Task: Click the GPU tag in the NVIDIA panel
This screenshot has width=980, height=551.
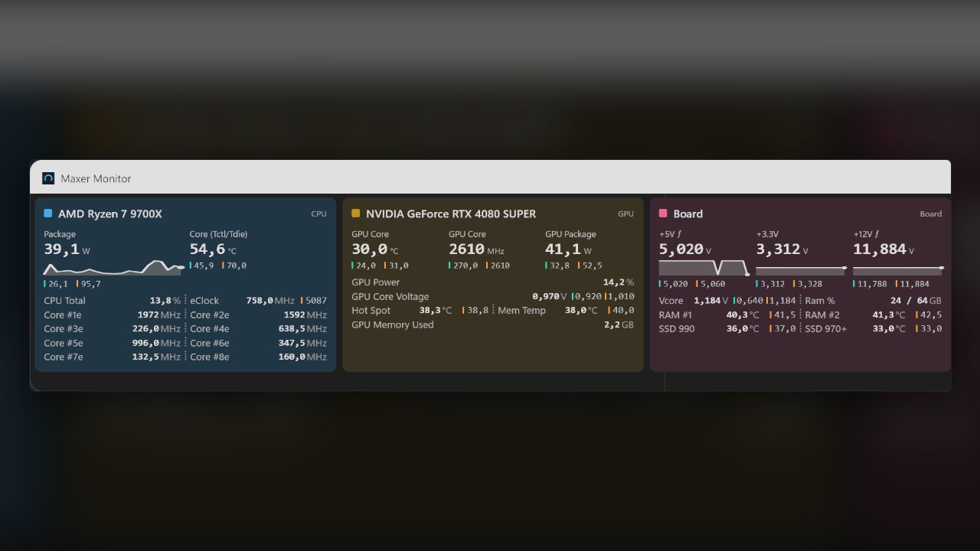Action: 626,214
